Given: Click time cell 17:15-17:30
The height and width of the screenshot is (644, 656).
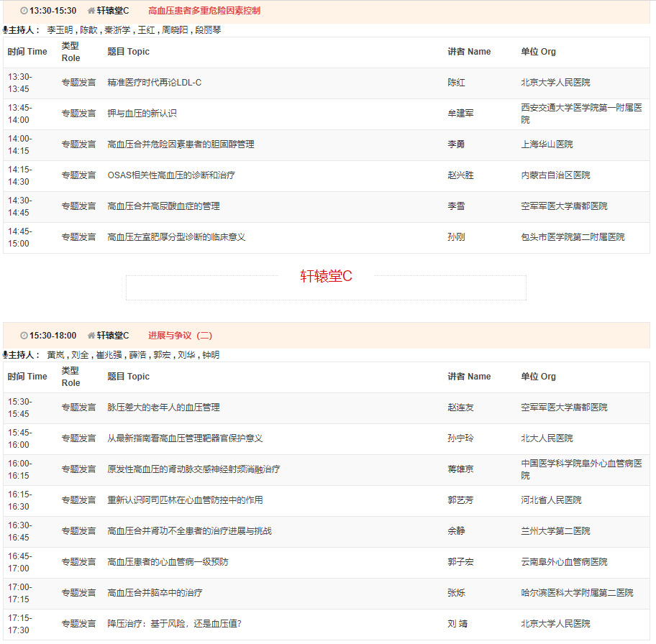Looking at the screenshot, I should [x=19, y=625].
